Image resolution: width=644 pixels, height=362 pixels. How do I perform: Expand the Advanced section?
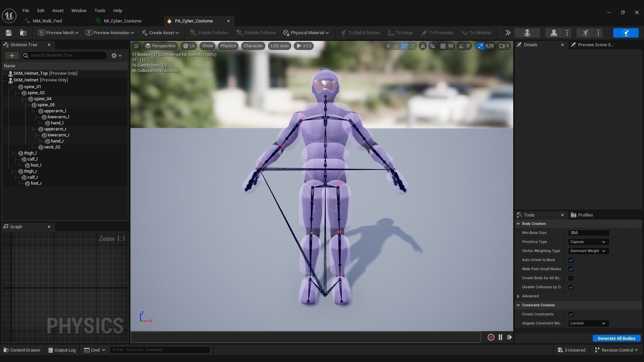tap(518, 296)
